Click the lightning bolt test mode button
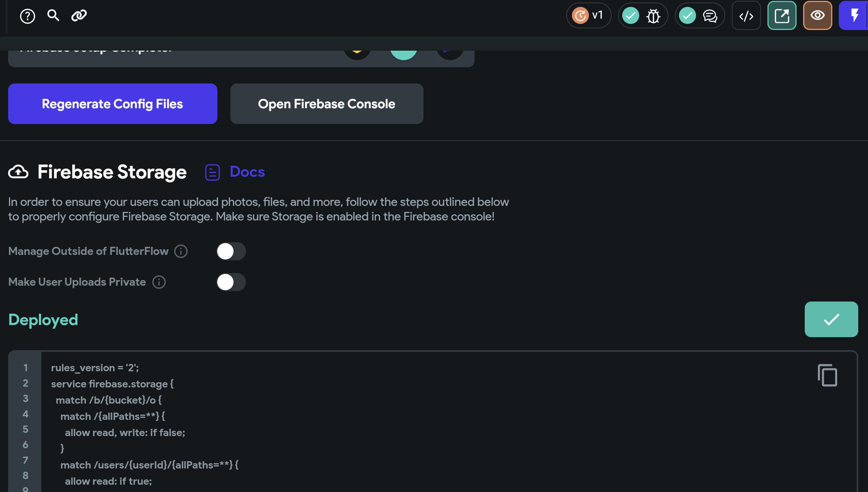The image size is (868, 492). tap(853, 16)
